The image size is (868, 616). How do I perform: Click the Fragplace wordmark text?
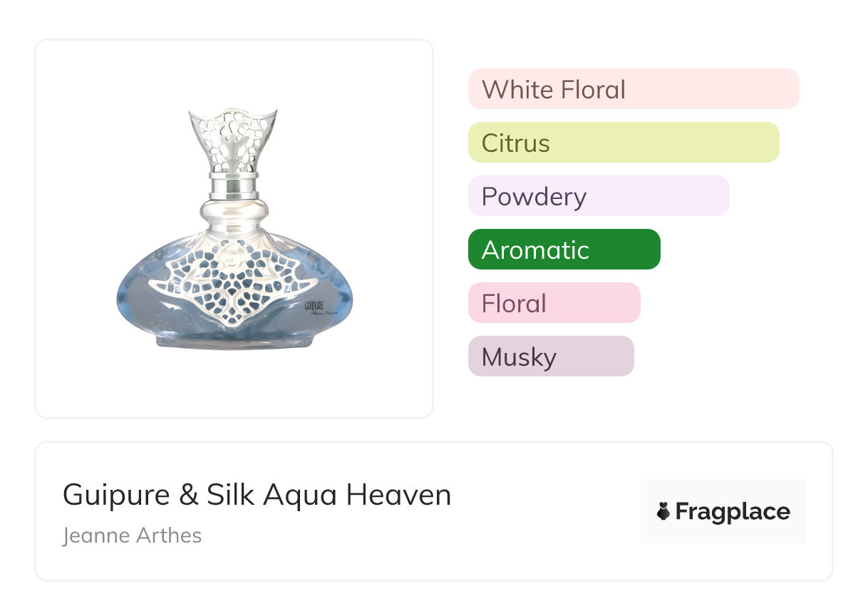(x=733, y=511)
